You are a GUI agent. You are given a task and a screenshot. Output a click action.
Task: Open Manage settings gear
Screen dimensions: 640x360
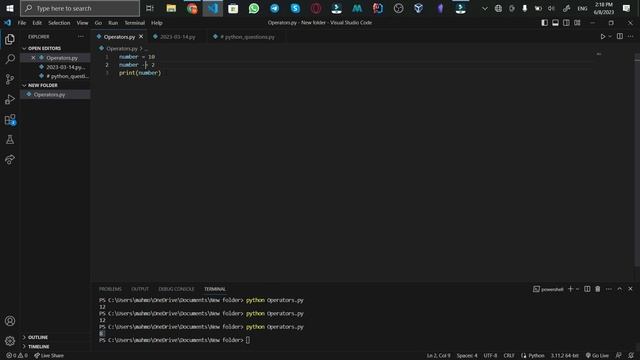tap(10, 340)
